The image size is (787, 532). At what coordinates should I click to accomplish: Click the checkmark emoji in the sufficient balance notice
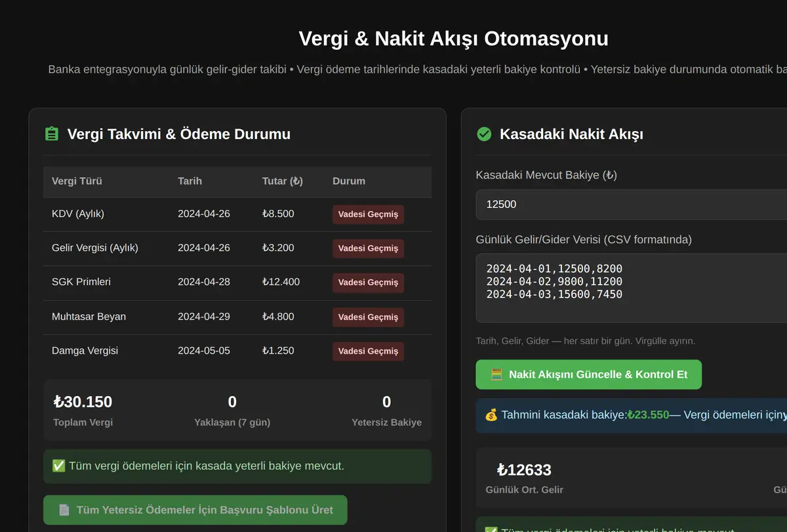click(x=58, y=466)
